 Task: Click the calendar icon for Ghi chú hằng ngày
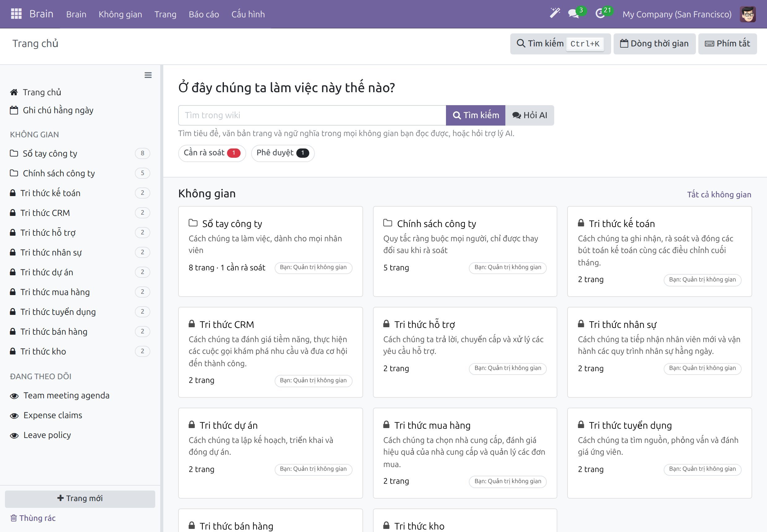[x=14, y=110]
